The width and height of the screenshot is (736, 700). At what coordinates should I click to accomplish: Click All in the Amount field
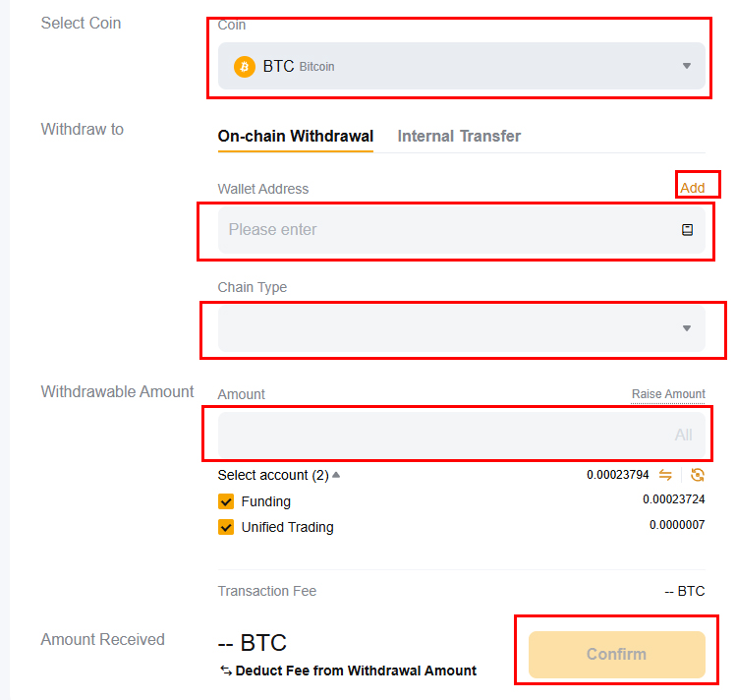[x=683, y=435]
